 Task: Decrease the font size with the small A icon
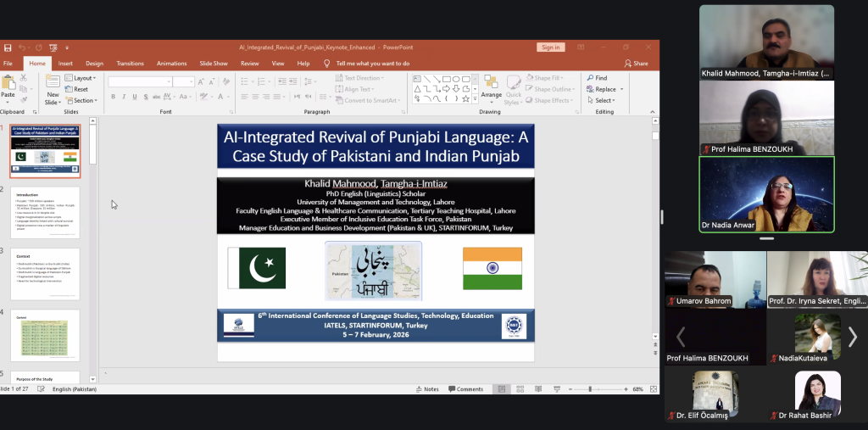(x=213, y=81)
